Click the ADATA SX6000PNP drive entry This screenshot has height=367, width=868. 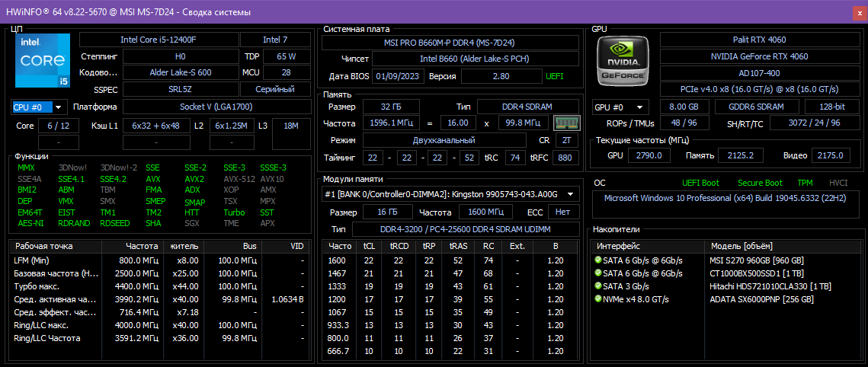[x=761, y=299]
